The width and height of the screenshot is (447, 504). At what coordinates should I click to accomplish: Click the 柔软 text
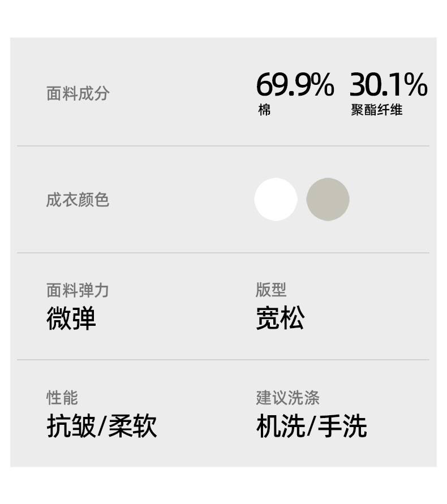(x=132, y=427)
